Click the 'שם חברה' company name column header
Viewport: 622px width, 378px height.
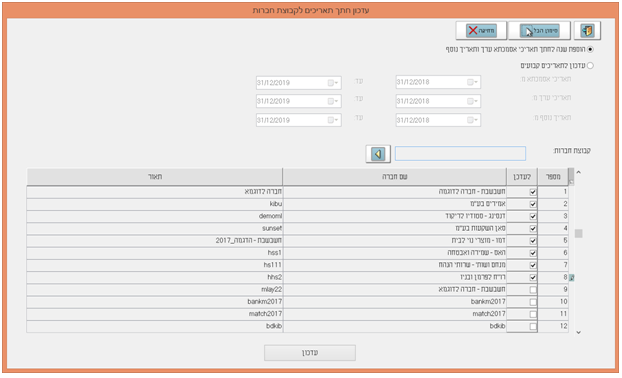[395, 177]
